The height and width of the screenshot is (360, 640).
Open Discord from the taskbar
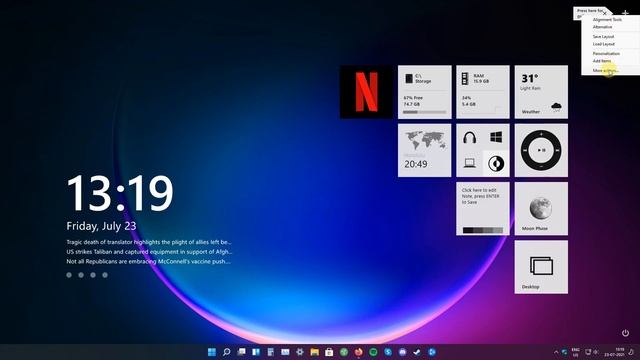click(402, 352)
